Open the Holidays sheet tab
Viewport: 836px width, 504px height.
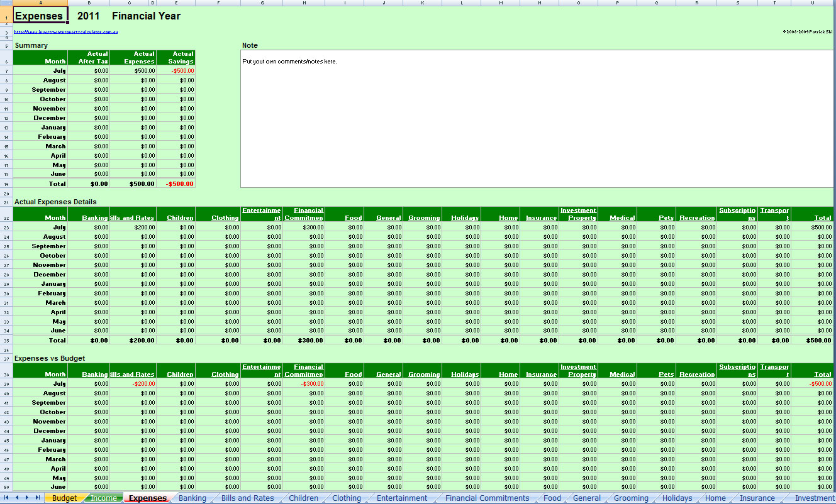click(677, 498)
